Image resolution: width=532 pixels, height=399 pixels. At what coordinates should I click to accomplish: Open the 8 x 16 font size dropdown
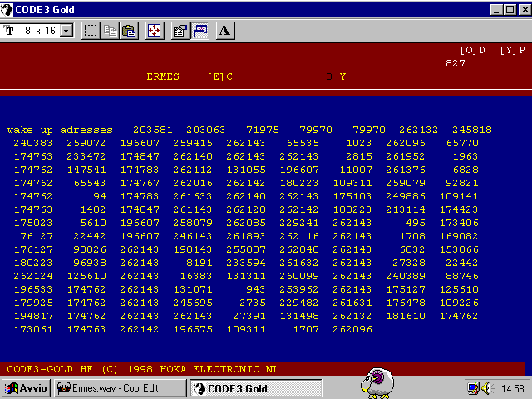click(38, 31)
